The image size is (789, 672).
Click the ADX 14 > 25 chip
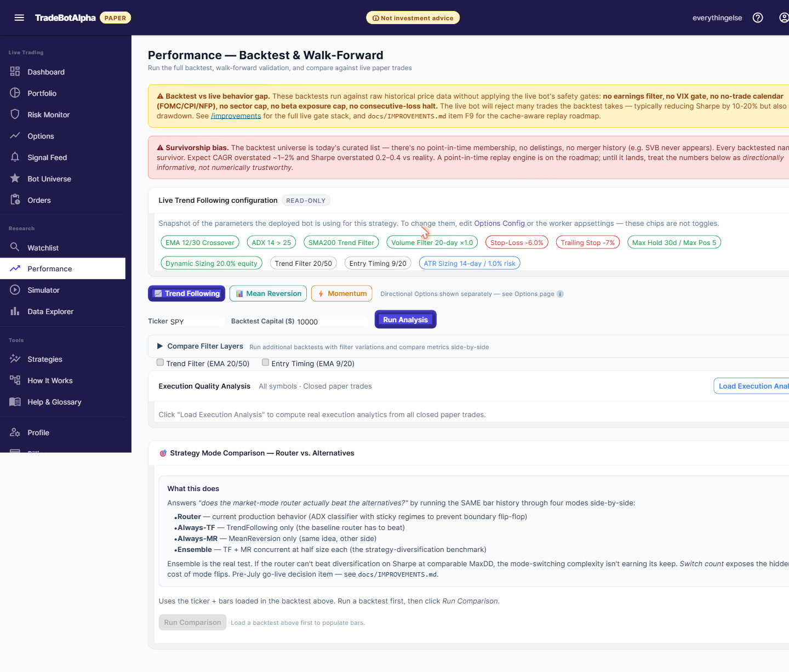[271, 242]
